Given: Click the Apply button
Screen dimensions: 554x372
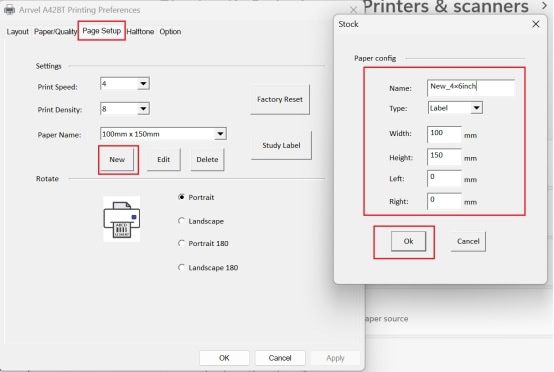Looking at the screenshot, I should click(335, 358).
